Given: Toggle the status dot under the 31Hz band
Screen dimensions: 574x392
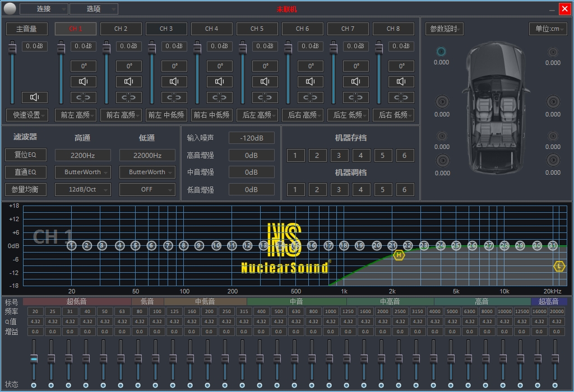Looking at the screenshot, I should click(x=68, y=385).
